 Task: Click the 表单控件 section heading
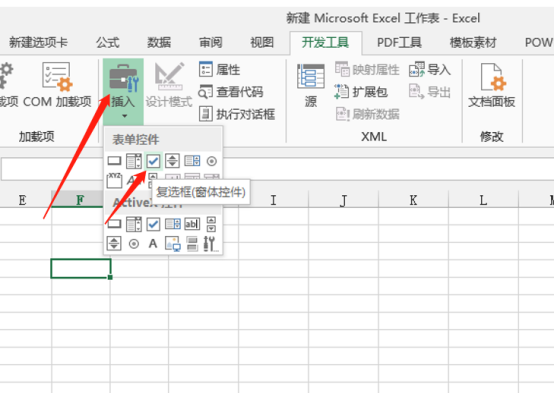[136, 140]
